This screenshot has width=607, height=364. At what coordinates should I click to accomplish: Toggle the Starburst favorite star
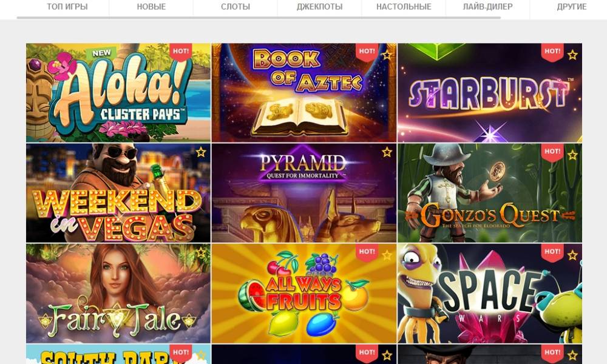[572, 55]
